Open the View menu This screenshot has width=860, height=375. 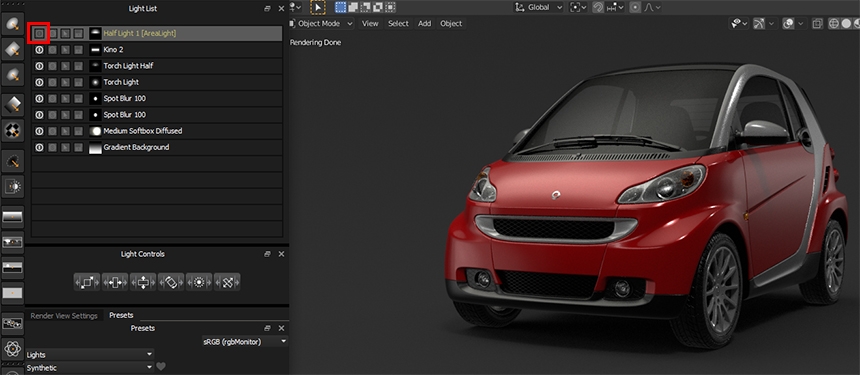coord(370,24)
